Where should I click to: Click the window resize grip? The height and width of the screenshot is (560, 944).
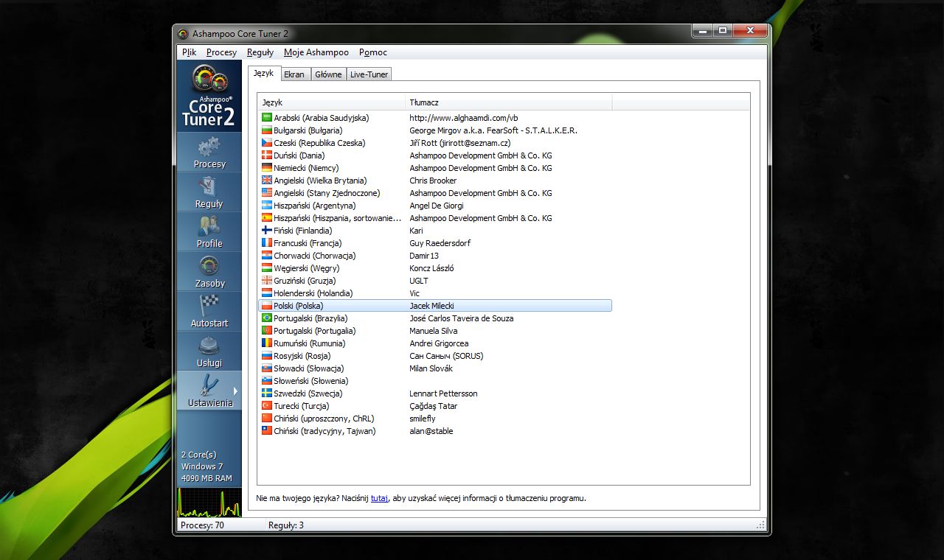761,525
